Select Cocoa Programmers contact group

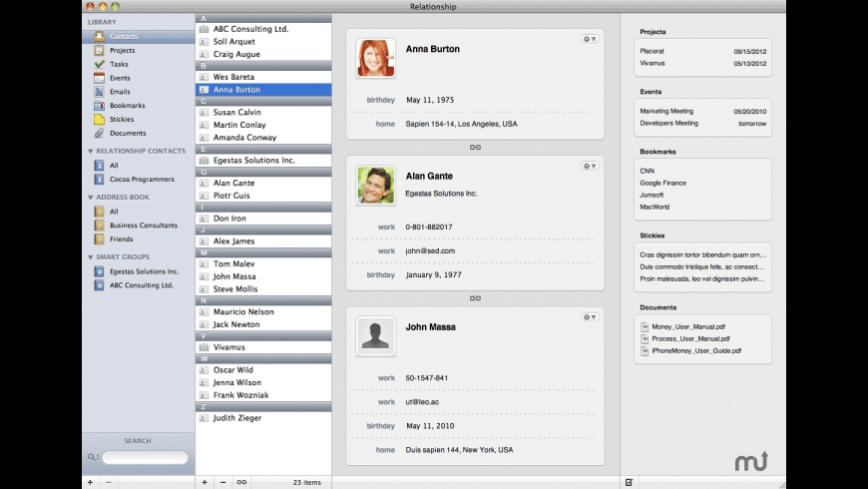(x=141, y=180)
